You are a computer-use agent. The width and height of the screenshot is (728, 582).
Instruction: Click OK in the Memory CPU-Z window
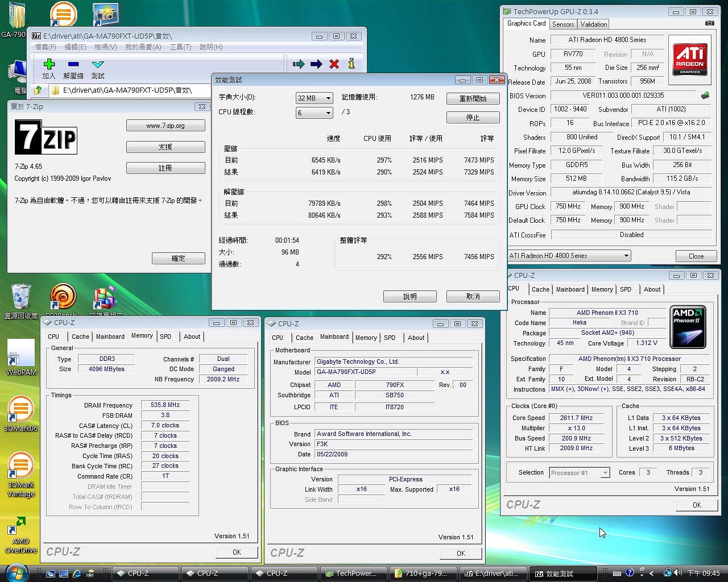[x=237, y=552]
